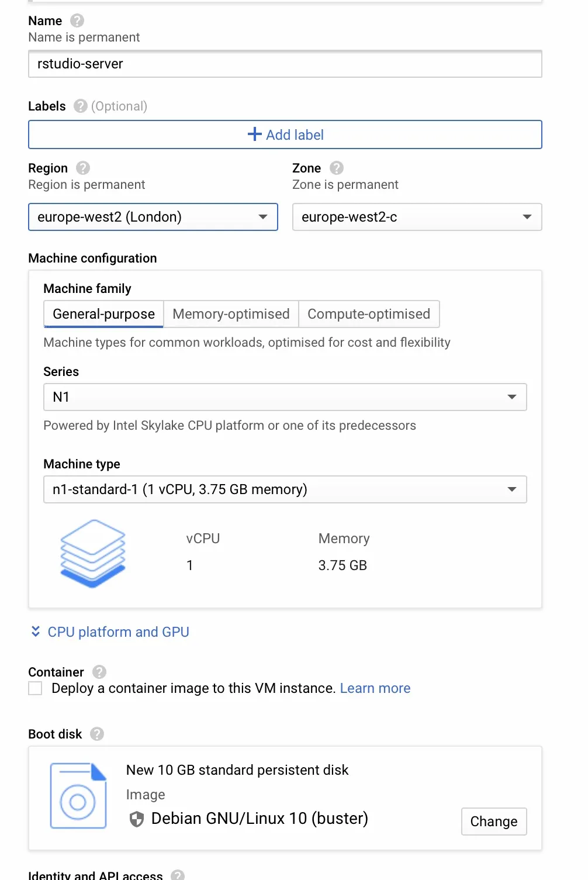This screenshot has width=588, height=880.
Task: Open the Labels help question icon
Action: [x=81, y=106]
